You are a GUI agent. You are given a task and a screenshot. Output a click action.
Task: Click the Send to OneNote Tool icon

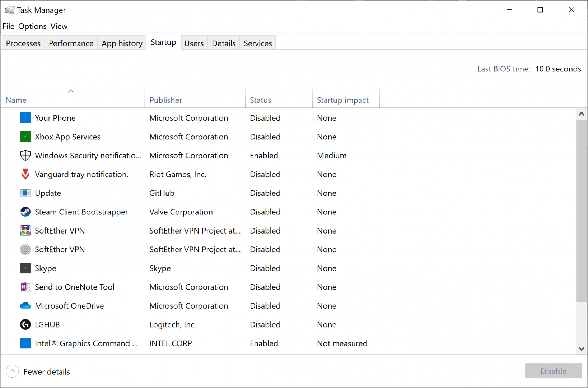(x=25, y=287)
